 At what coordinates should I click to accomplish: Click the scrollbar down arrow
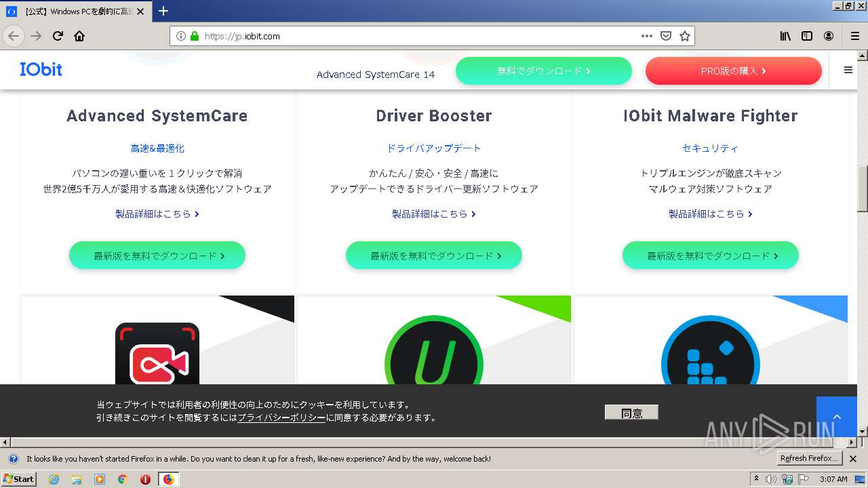863,431
